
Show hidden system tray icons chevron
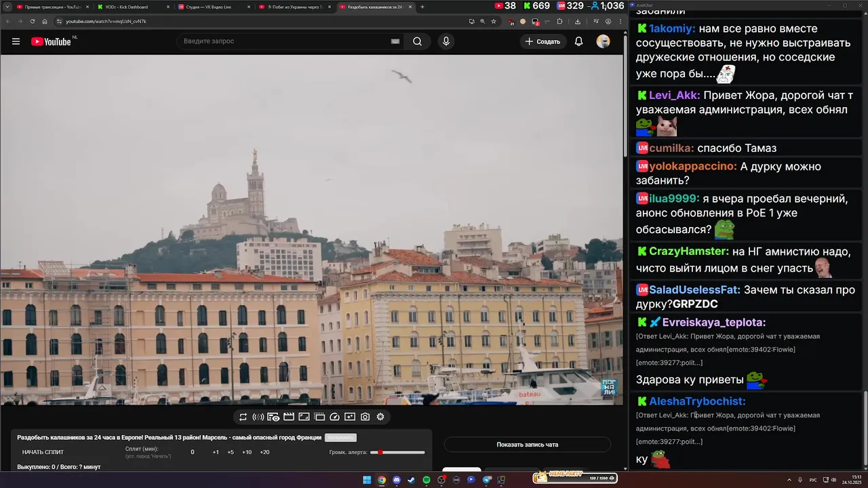[x=789, y=480]
